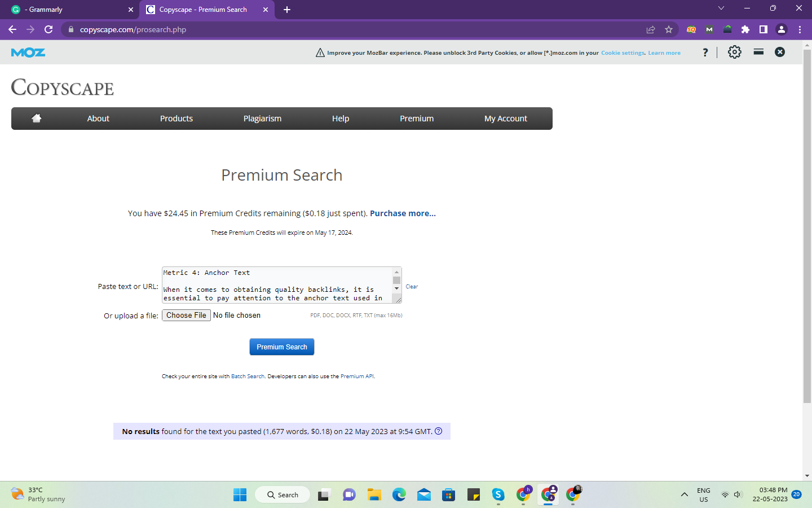The height and width of the screenshot is (508, 812).
Task: Open Skype from the taskbar
Action: click(498, 495)
